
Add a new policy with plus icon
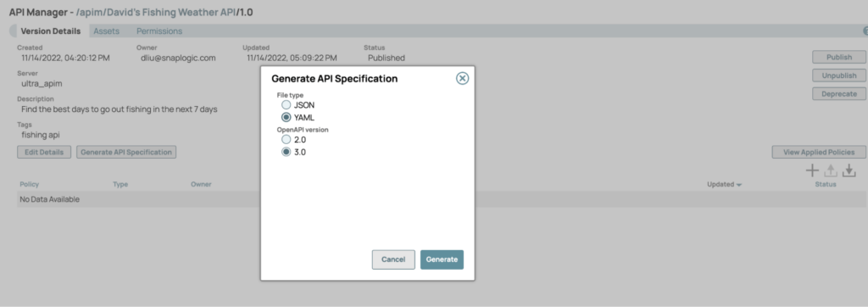[x=812, y=170]
